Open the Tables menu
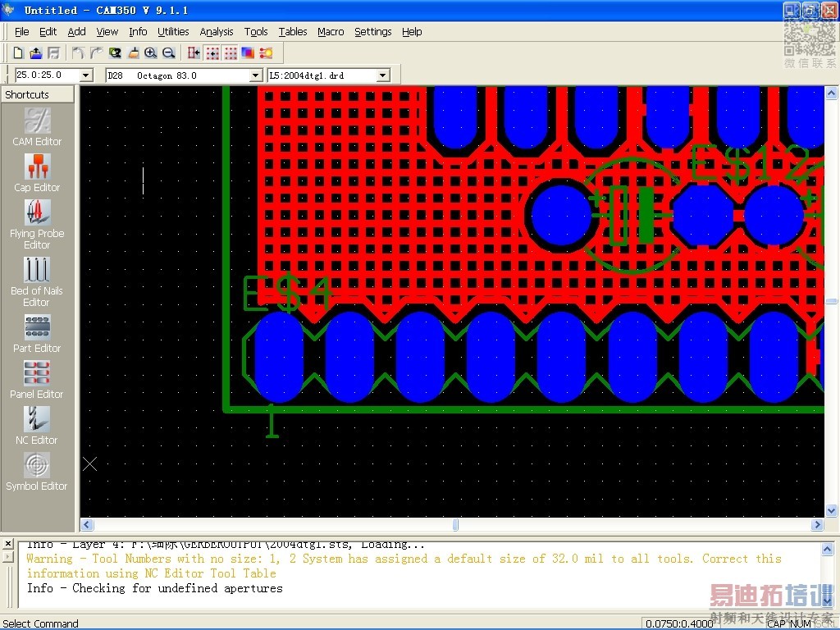This screenshot has width=840, height=630. (x=293, y=32)
